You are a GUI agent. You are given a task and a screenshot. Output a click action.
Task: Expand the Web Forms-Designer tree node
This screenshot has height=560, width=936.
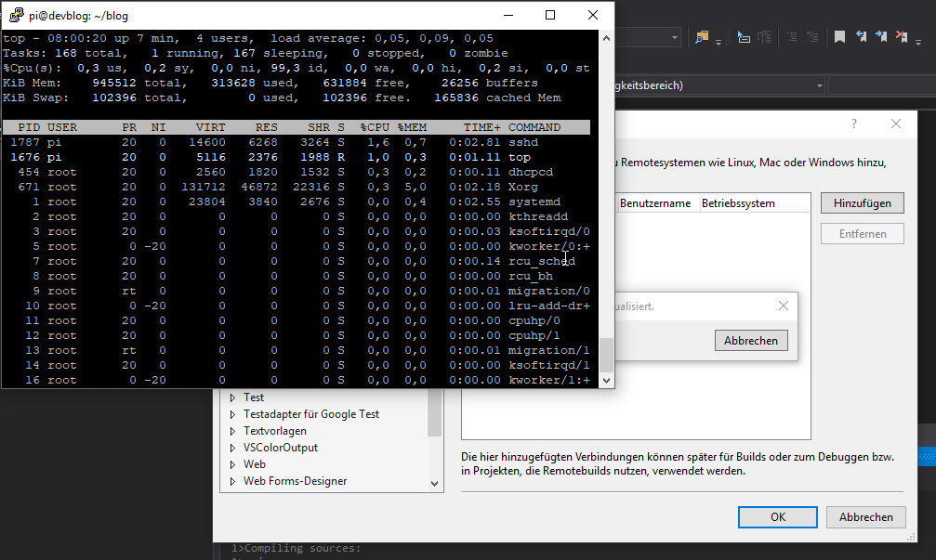click(x=233, y=481)
